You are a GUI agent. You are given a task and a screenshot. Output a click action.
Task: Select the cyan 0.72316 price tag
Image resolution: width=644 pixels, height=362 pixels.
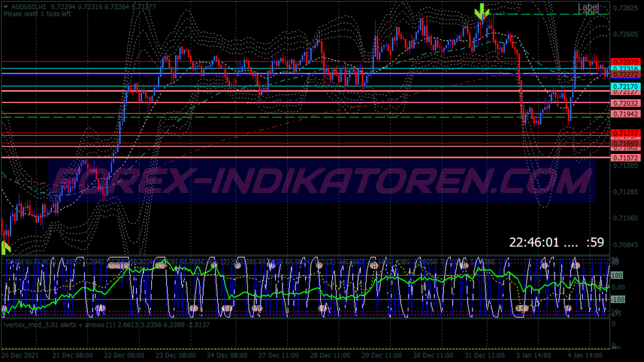tap(624, 68)
